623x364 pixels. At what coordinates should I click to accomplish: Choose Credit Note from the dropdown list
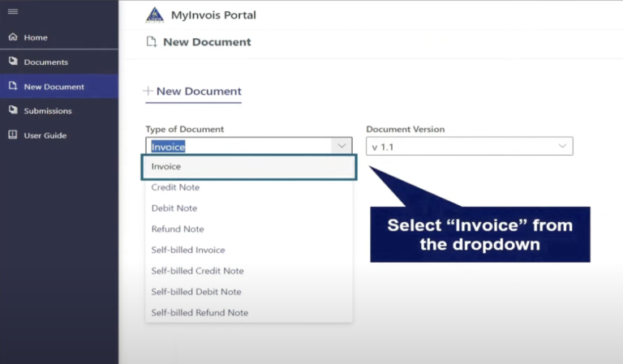pyautogui.click(x=249, y=187)
